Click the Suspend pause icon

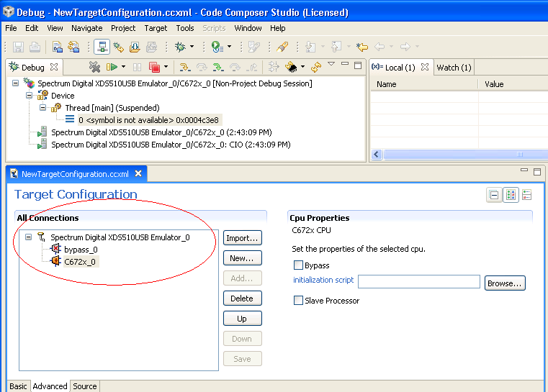pyautogui.click(x=137, y=67)
